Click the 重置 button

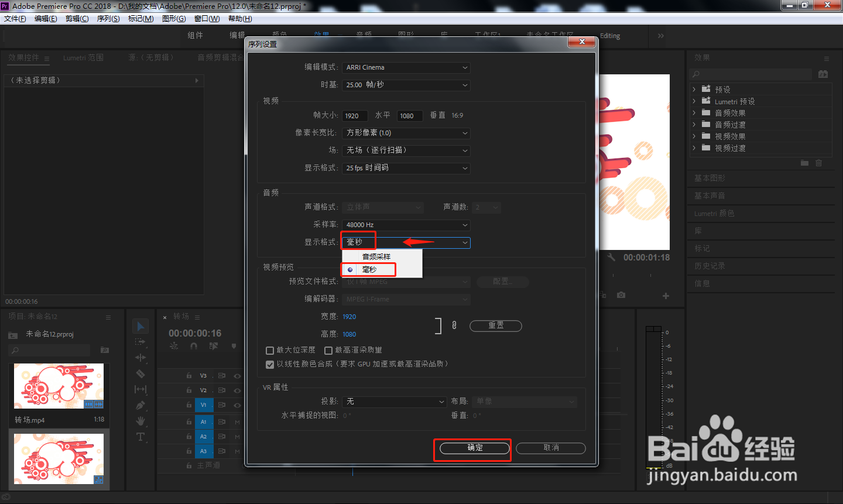click(496, 325)
